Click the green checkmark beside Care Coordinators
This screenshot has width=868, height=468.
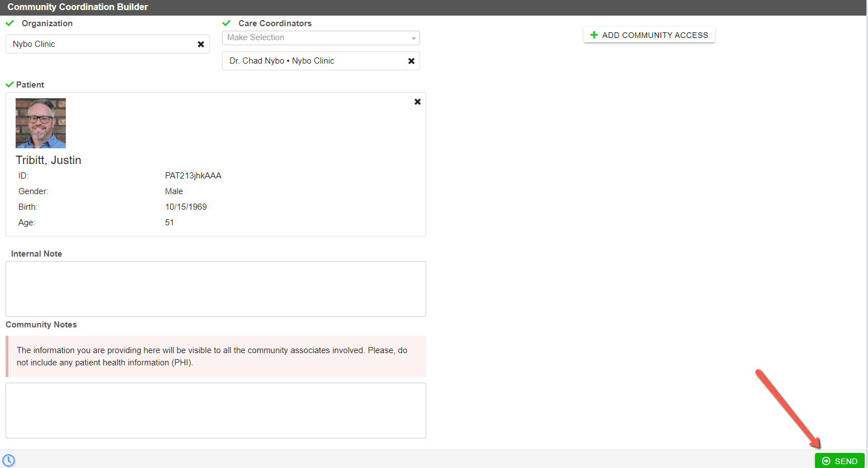[x=226, y=23]
